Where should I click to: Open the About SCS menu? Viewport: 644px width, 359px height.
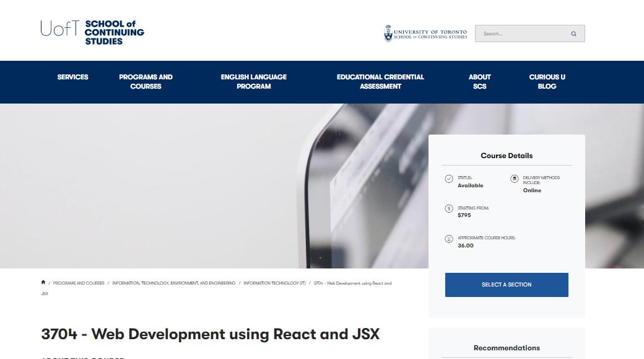click(x=480, y=82)
